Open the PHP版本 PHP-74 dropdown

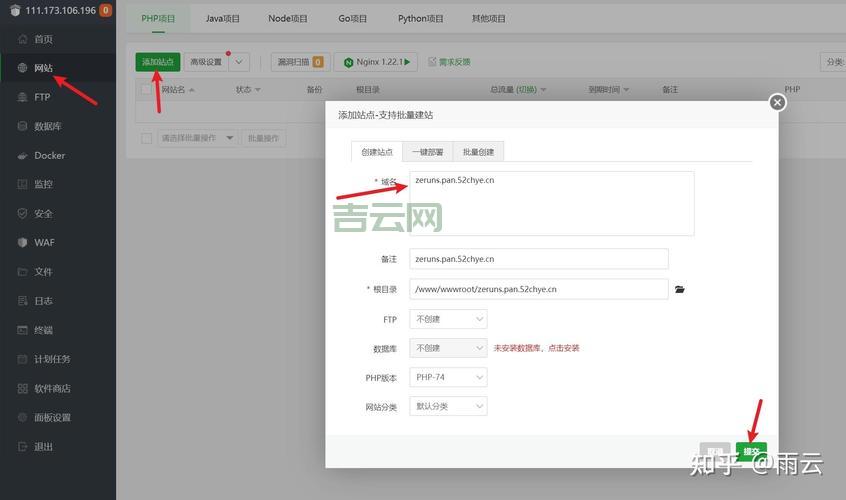point(448,378)
